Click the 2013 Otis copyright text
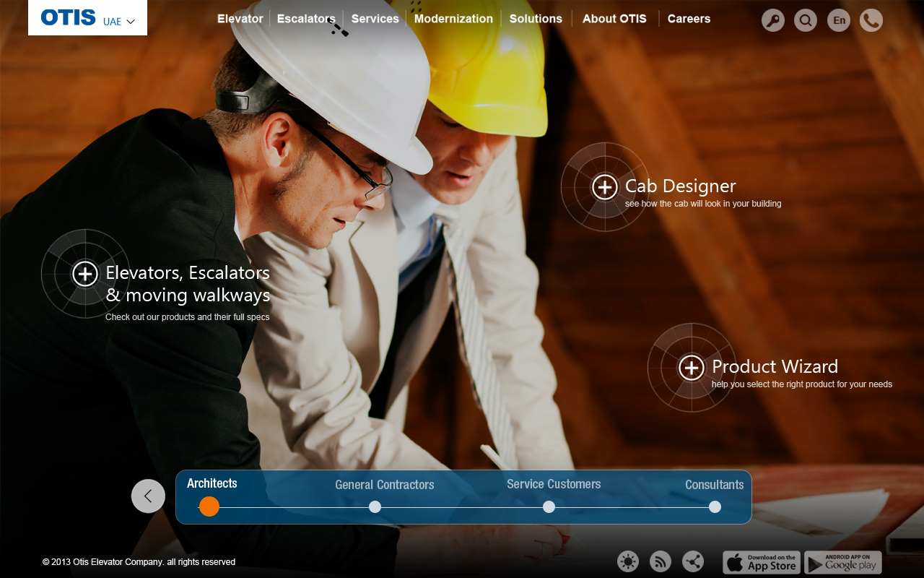Viewport: 924px width, 578px height. (139, 562)
